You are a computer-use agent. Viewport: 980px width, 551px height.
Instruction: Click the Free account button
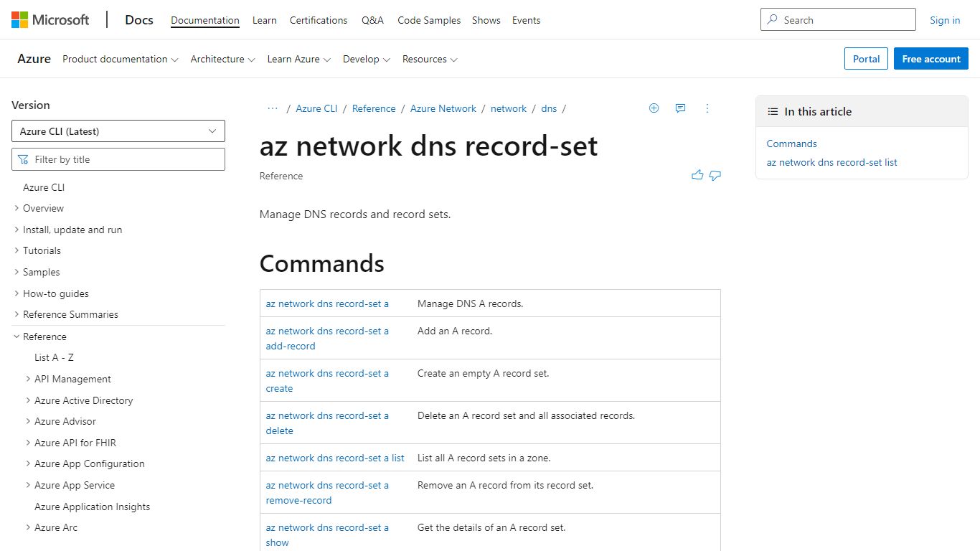[x=931, y=59]
